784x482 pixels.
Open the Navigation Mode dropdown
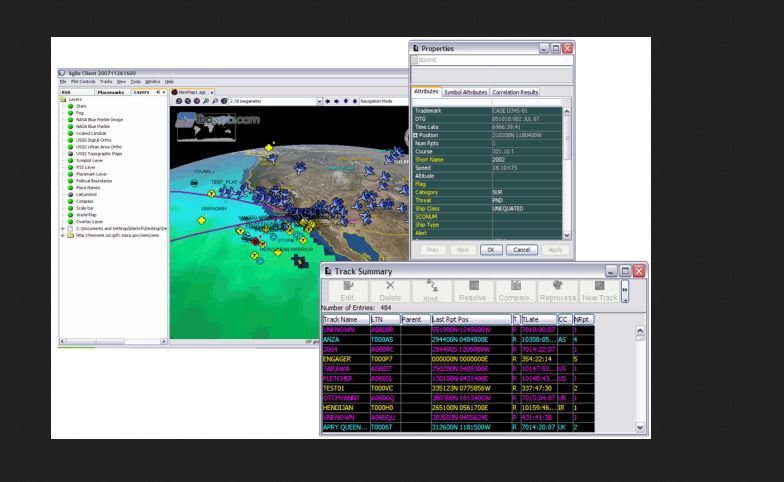[x=379, y=101]
